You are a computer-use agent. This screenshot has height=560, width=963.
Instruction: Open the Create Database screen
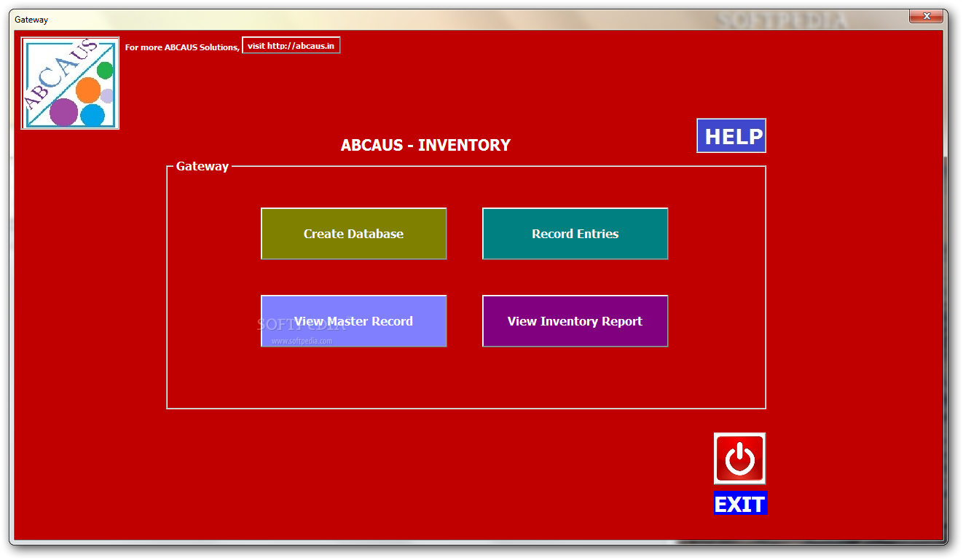353,234
